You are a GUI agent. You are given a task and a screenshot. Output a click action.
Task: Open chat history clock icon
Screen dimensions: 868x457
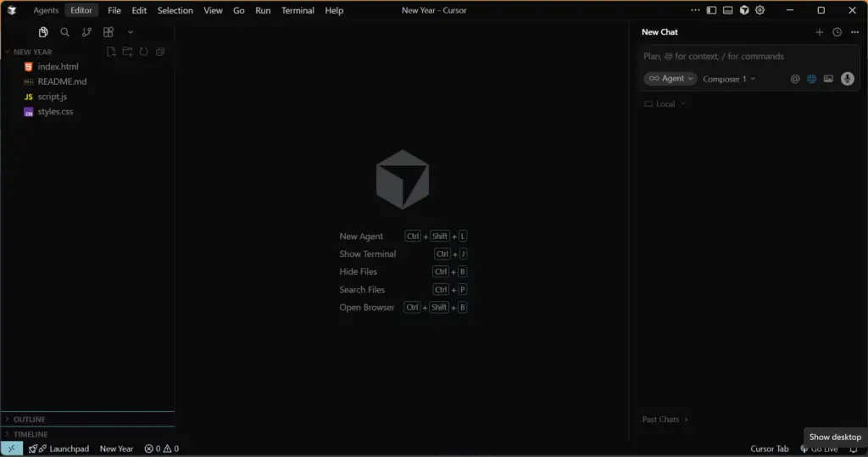(837, 32)
